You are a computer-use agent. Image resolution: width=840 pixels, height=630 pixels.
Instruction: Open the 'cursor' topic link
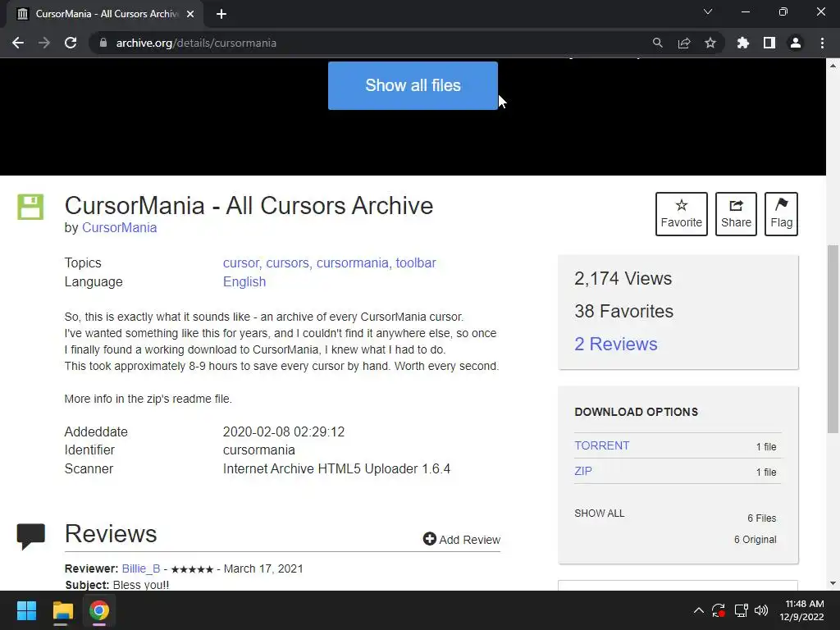(x=241, y=263)
